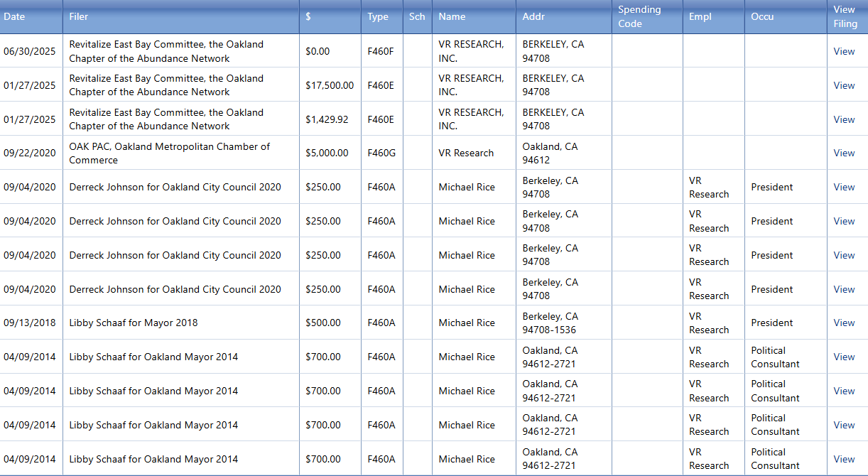Image resolution: width=868 pixels, height=476 pixels.
Task: Select the Type column header
Action: (378, 16)
